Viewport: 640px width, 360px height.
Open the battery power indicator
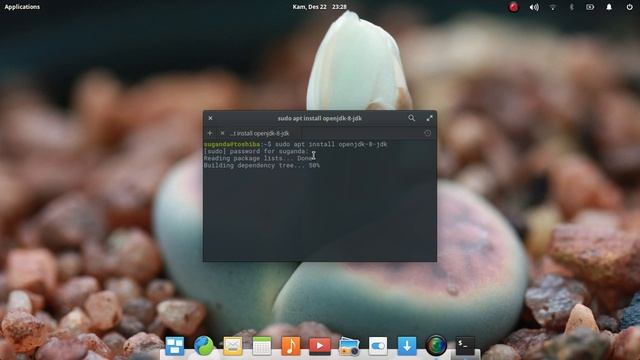(x=590, y=7)
